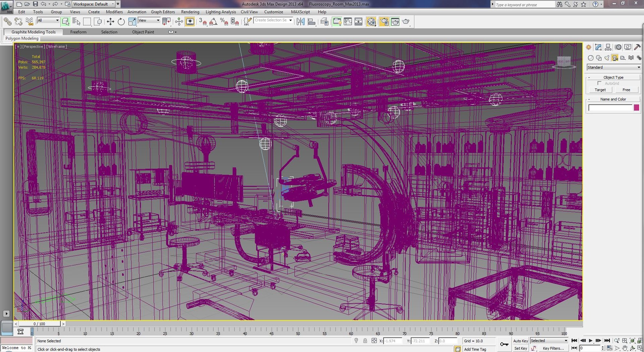Select the Select and Move tool
The image size is (644, 352).
pyautogui.click(x=110, y=22)
